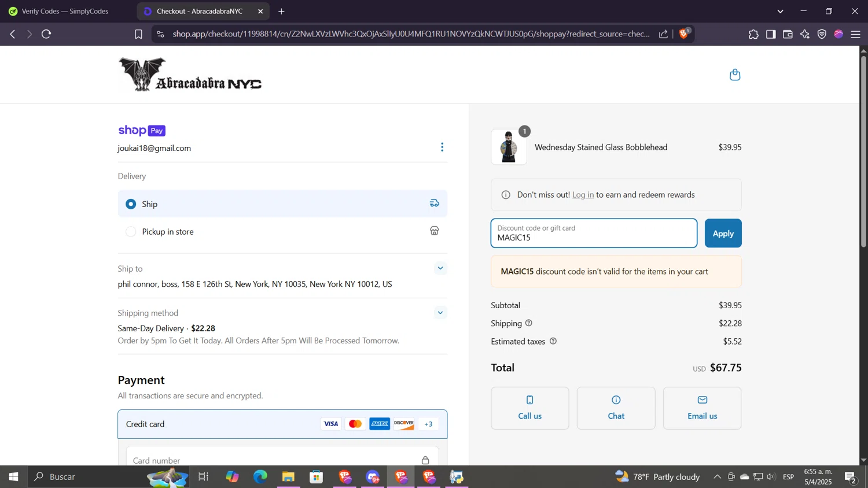Screen dimensions: 868x488
Task: Click the storefront icon beside Pickup in store
Action: (x=434, y=231)
